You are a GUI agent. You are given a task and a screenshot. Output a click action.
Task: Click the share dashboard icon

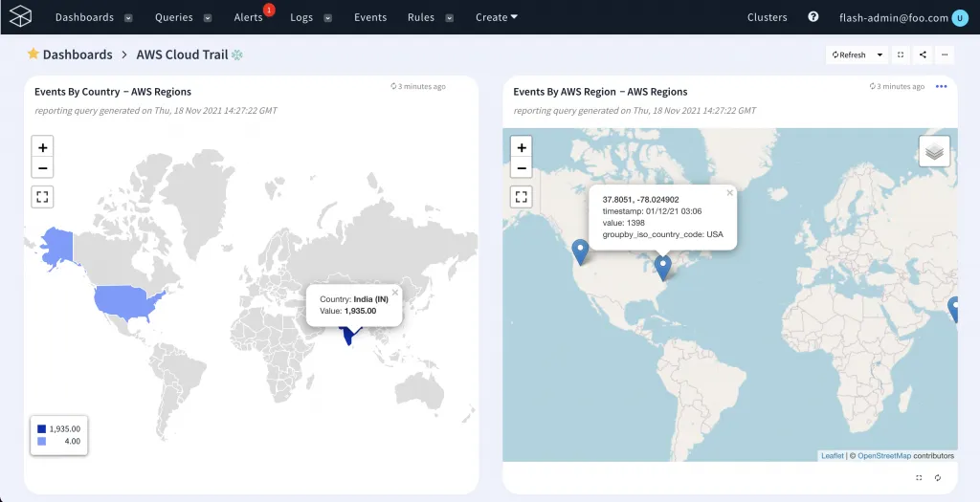coord(923,55)
